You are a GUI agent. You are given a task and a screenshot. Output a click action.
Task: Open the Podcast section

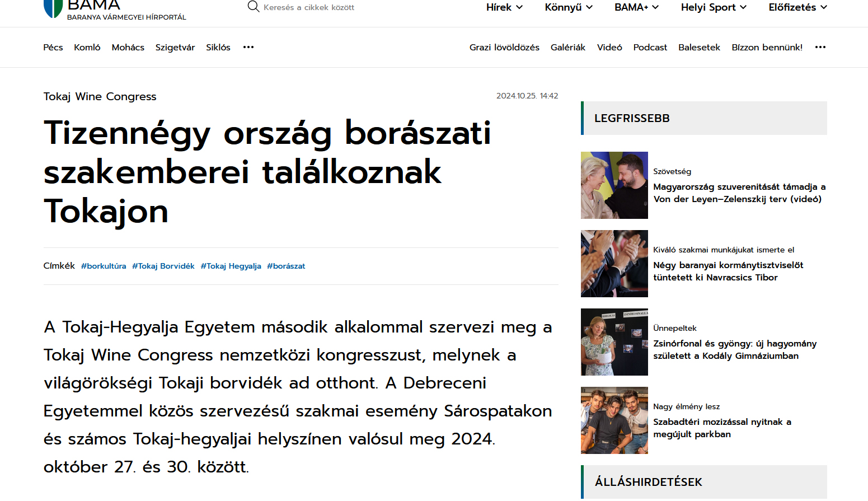click(x=650, y=48)
